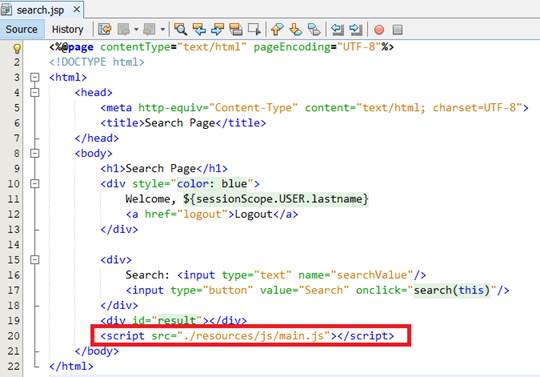The height and width of the screenshot is (377, 540).
Task: Click the '<!DOCTYPE html>' line
Action: pos(97,62)
